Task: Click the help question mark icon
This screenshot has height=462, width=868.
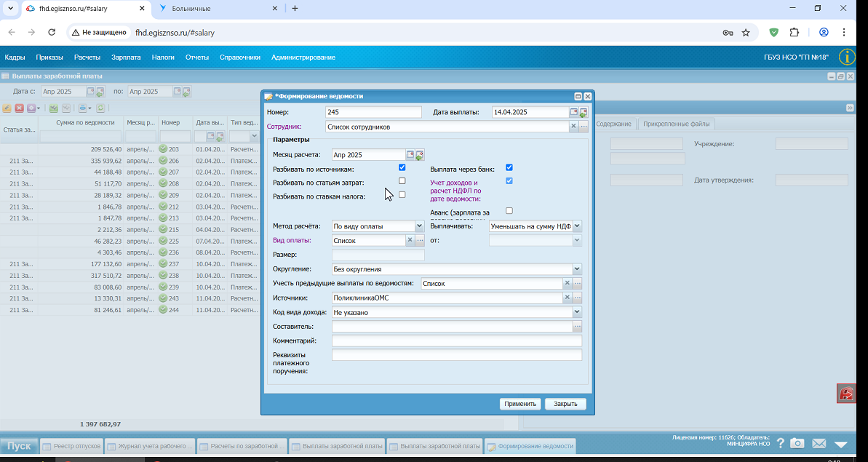Action: coord(780,443)
